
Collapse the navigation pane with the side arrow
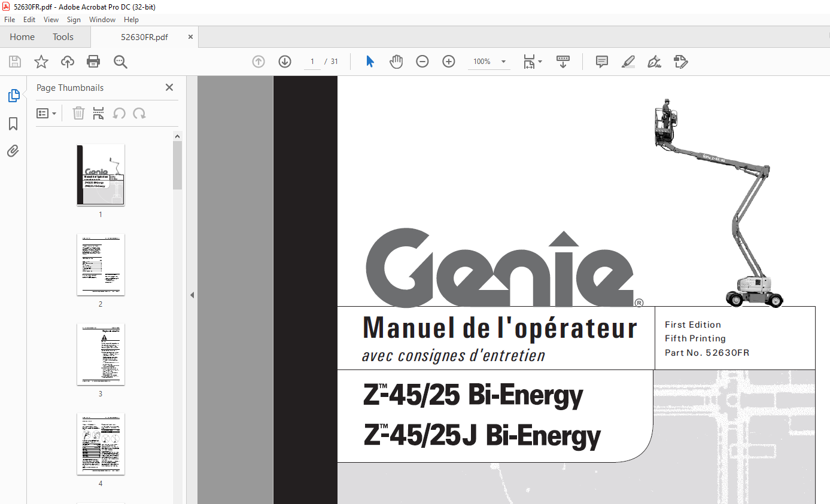[192, 295]
